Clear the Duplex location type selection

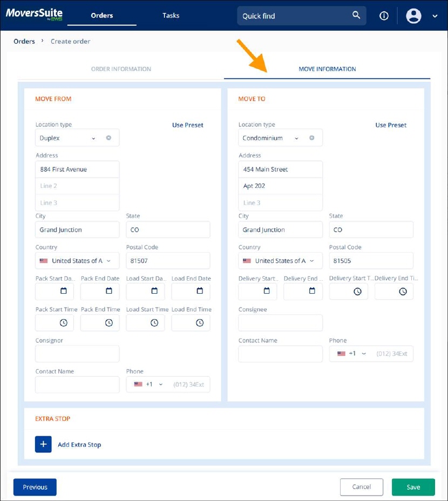[108, 138]
